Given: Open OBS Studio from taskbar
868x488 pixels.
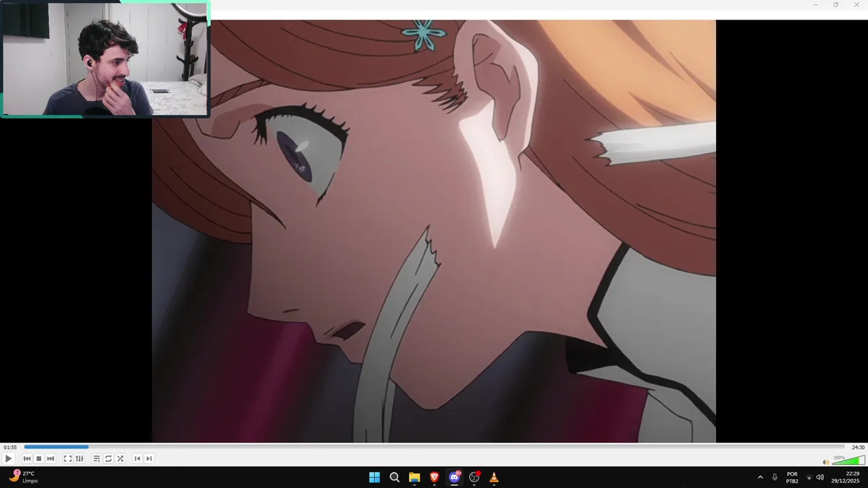Looking at the screenshot, I should (474, 477).
